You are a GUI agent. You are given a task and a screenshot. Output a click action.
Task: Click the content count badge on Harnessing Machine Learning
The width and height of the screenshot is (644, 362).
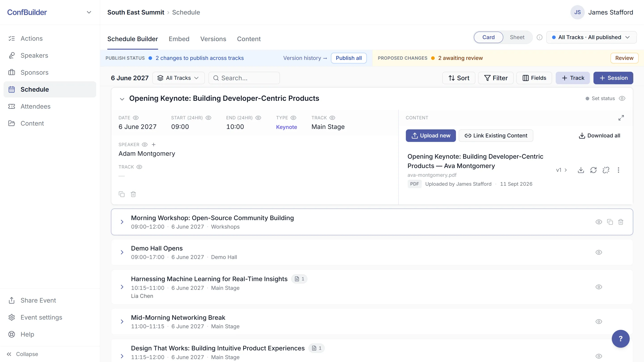coord(299,279)
